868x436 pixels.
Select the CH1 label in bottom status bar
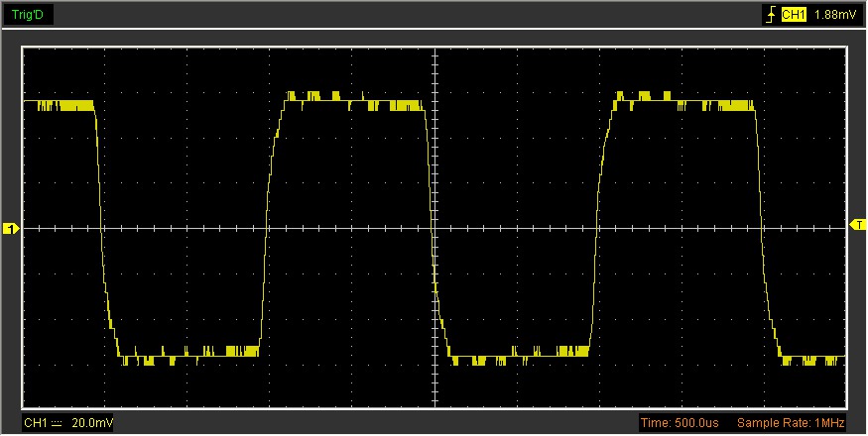coord(36,424)
